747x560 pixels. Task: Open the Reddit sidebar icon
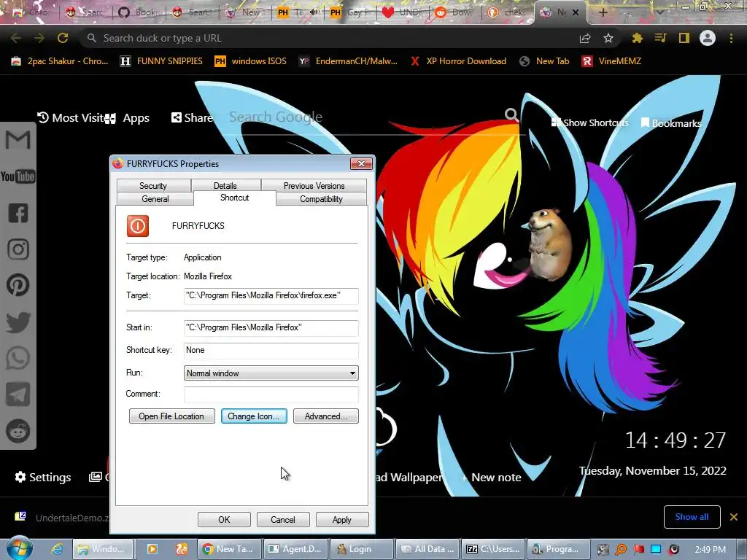click(x=18, y=431)
